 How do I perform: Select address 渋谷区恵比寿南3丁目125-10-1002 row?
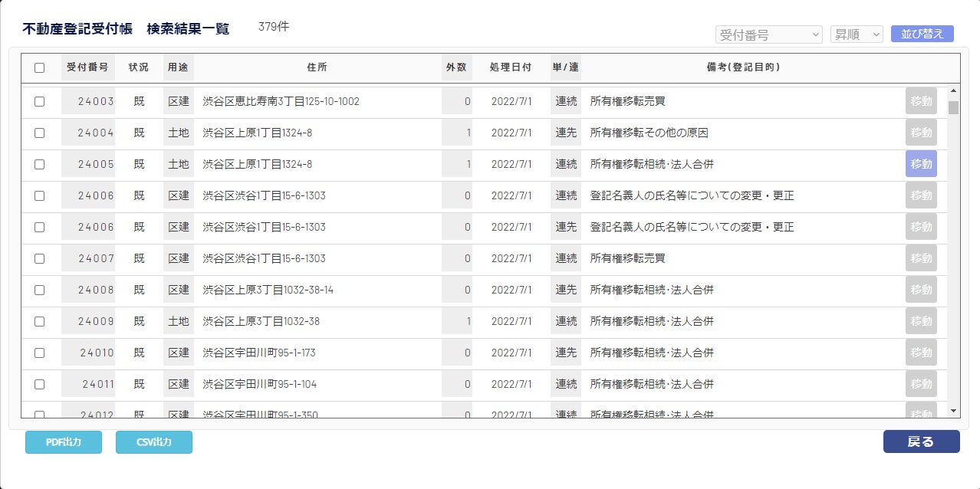click(x=485, y=101)
